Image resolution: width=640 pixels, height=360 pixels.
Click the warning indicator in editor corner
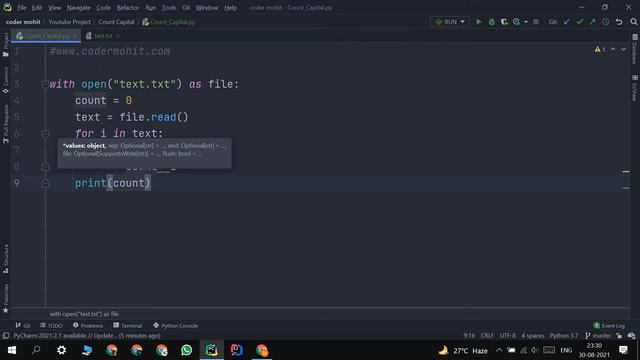tap(600, 49)
